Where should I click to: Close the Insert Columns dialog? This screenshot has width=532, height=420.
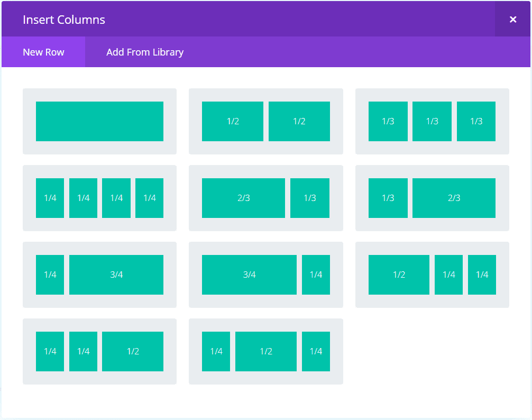pyautogui.click(x=512, y=19)
